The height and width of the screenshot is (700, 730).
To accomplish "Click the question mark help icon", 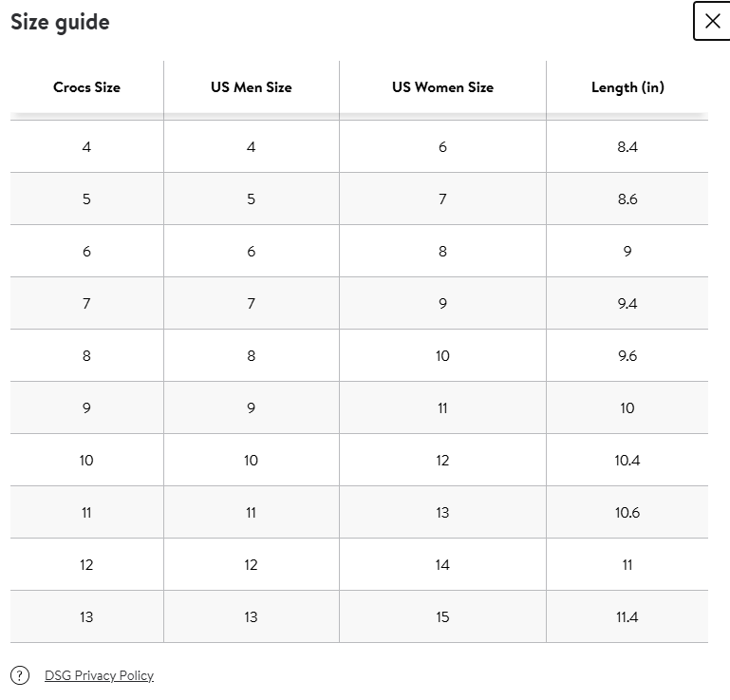I will 20,675.
